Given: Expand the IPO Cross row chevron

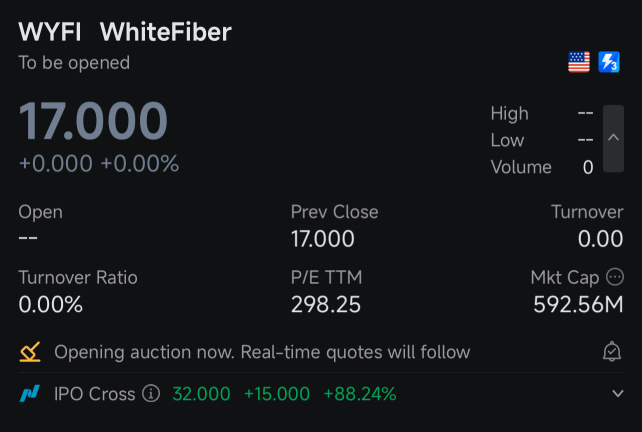Looking at the screenshot, I should click(x=618, y=394).
